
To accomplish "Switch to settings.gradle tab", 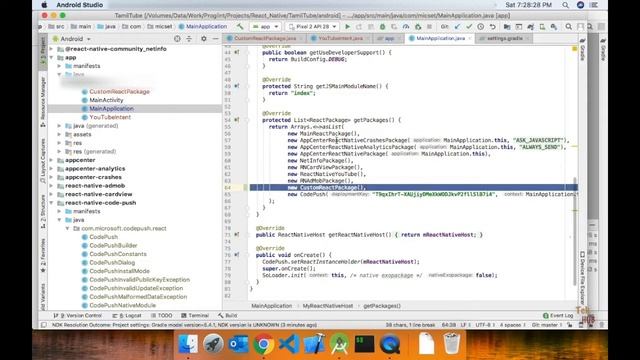I will coord(504,38).
